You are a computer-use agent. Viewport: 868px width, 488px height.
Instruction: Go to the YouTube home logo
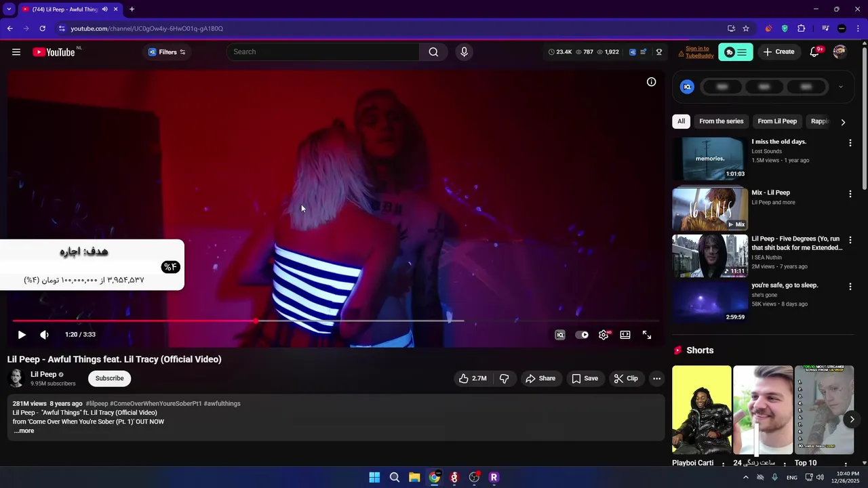point(54,52)
